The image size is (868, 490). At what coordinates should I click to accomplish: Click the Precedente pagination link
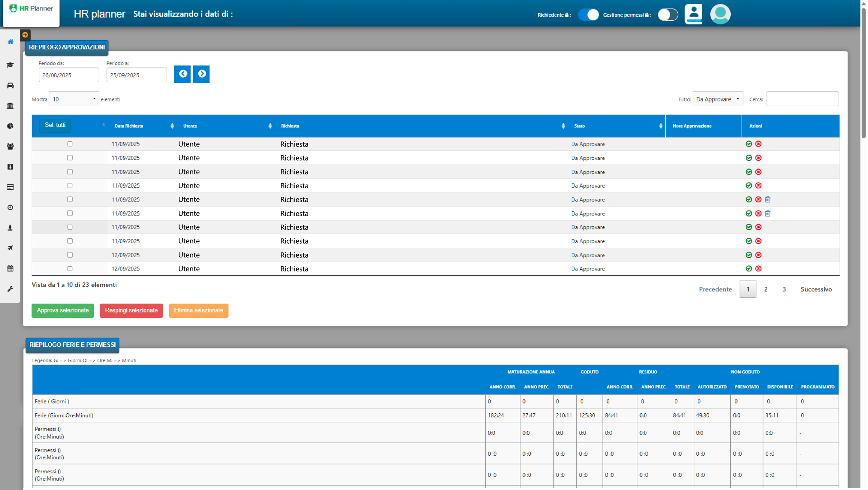click(x=715, y=289)
